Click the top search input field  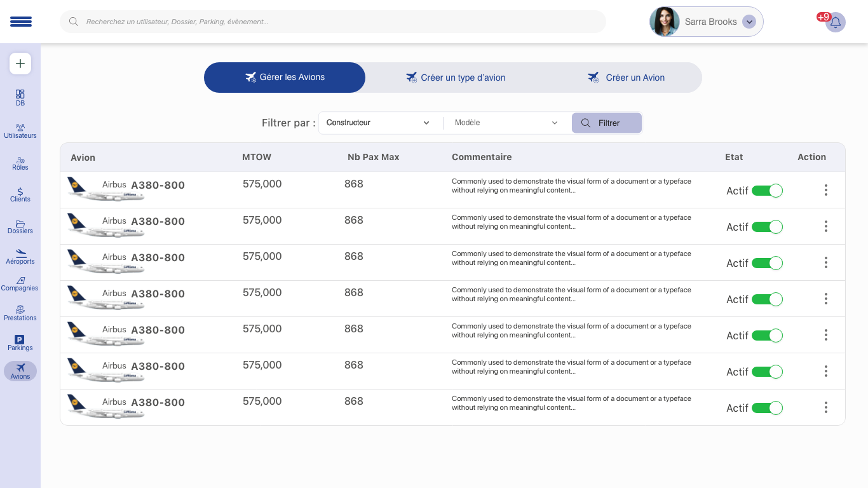tap(333, 22)
